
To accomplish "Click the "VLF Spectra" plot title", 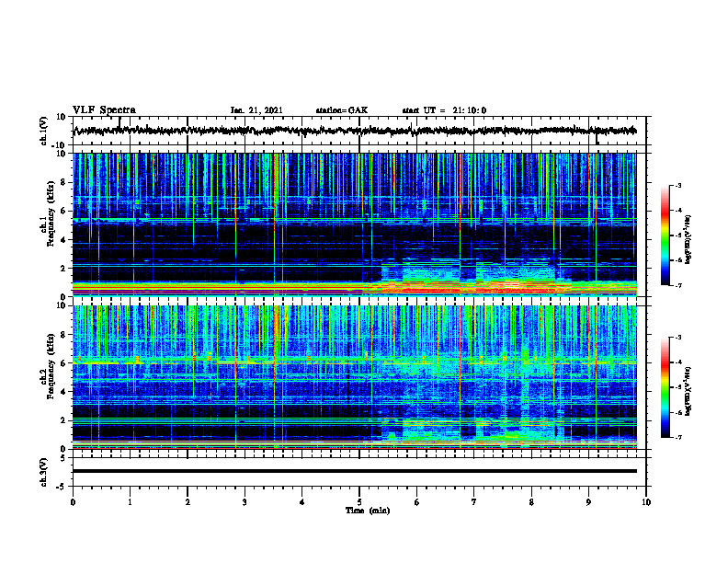I will coord(104,110).
